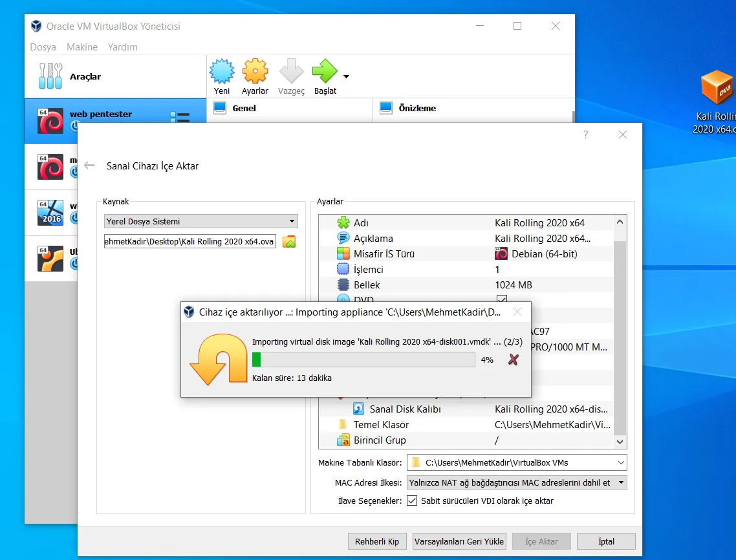Browse for file with the folder icon
736x560 pixels.
(x=289, y=242)
